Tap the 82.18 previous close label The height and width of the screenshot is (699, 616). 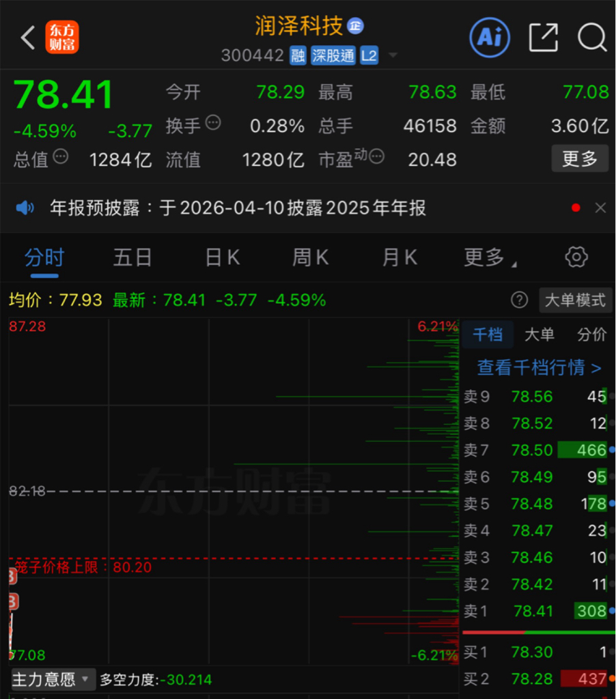point(27,491)
